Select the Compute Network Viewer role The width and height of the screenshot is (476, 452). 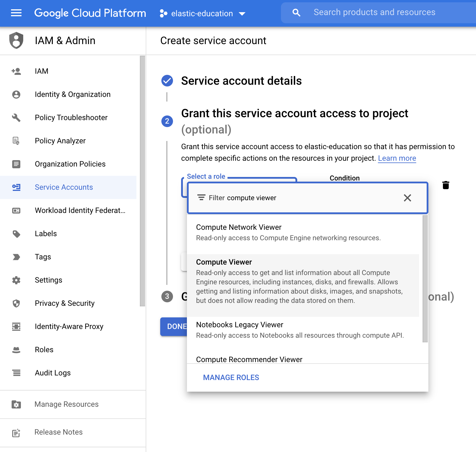click(x=239, y=227)
